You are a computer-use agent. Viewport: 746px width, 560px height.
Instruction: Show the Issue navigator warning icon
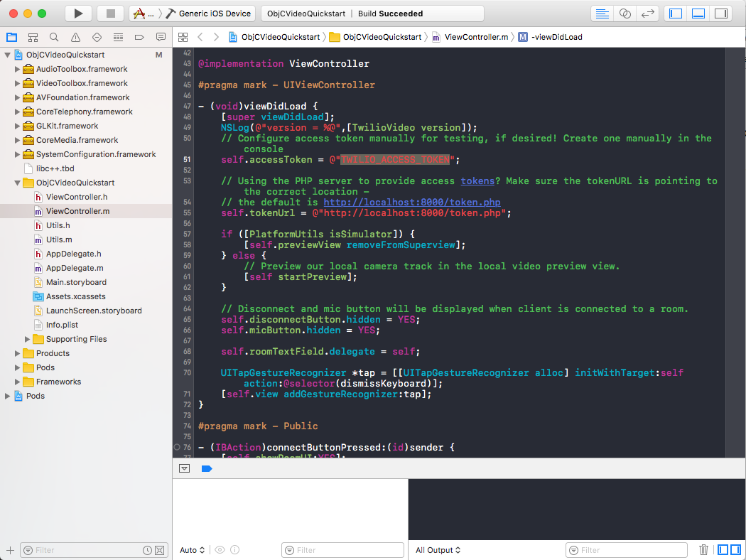[x=75, y=37]
